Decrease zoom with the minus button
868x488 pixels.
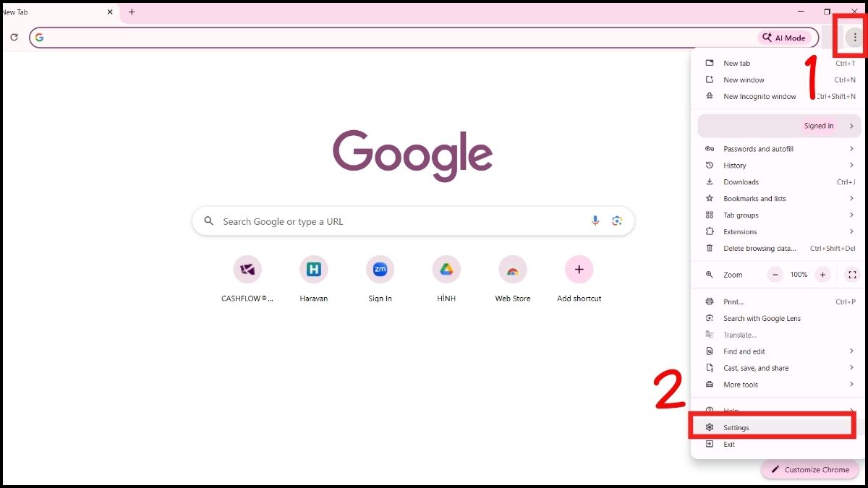(x=773, y=275)
